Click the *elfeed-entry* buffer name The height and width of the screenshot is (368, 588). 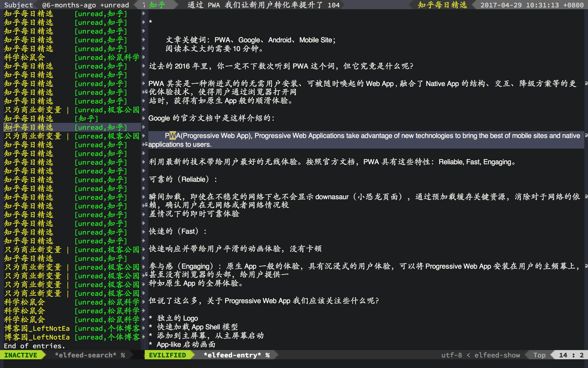pyautogui.click(x=232, y=355)
